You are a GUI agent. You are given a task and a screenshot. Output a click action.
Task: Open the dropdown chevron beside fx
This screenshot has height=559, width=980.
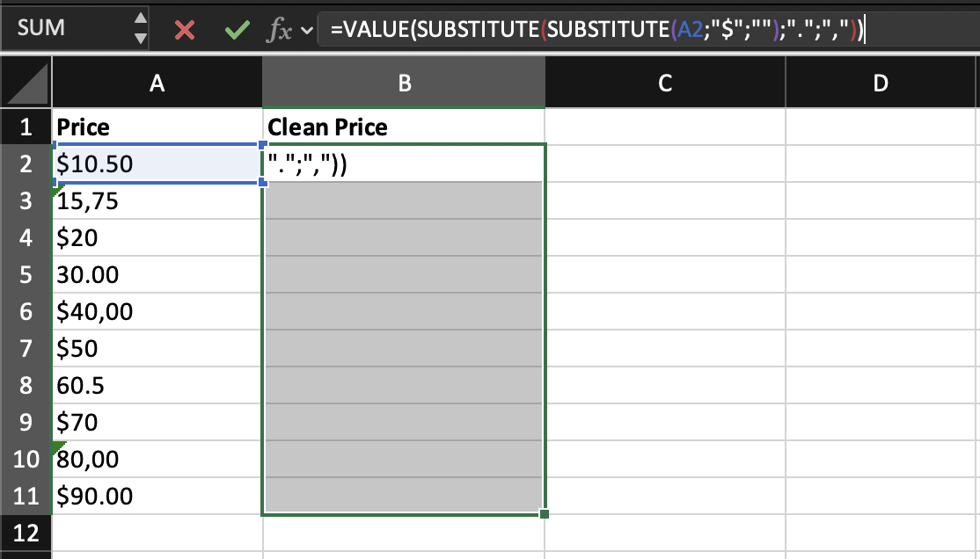(307, 31)
